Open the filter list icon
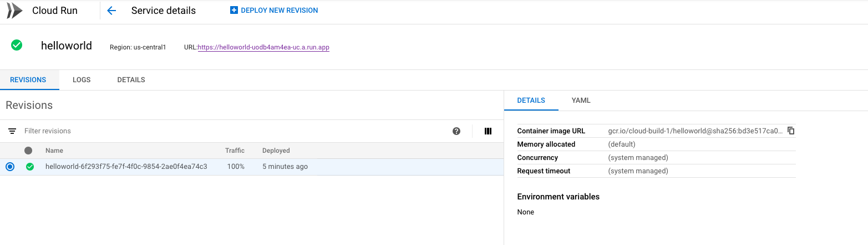The height and width of the screenshot is (245, 868). click(x=12, y=131)
